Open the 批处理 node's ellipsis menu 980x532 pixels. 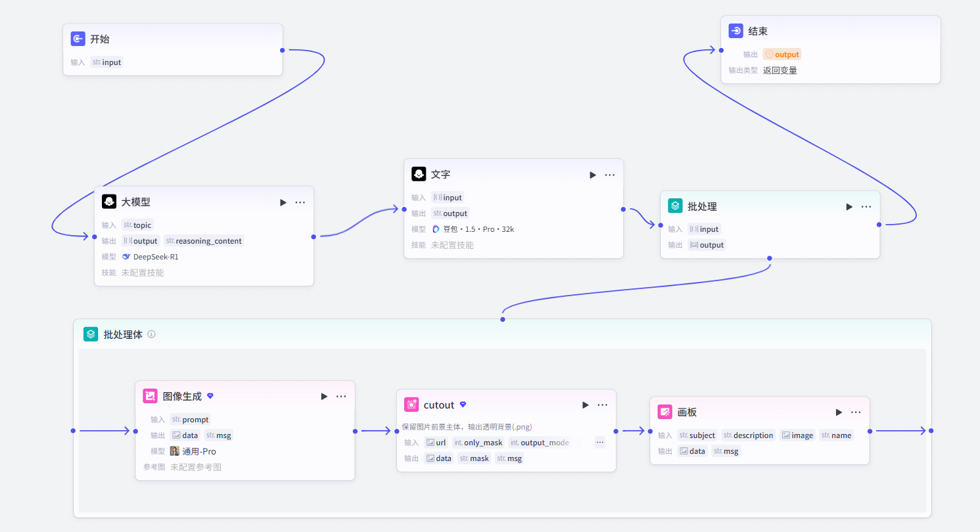866,206
